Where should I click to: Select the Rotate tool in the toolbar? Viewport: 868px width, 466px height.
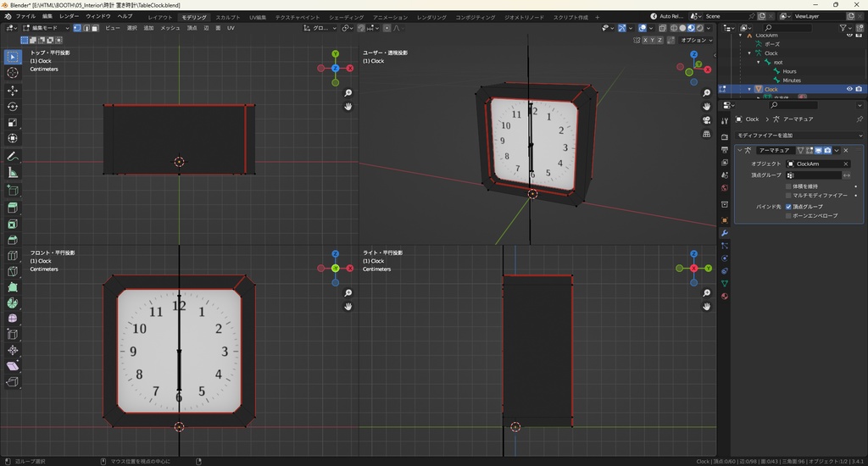tap(13, 106)
